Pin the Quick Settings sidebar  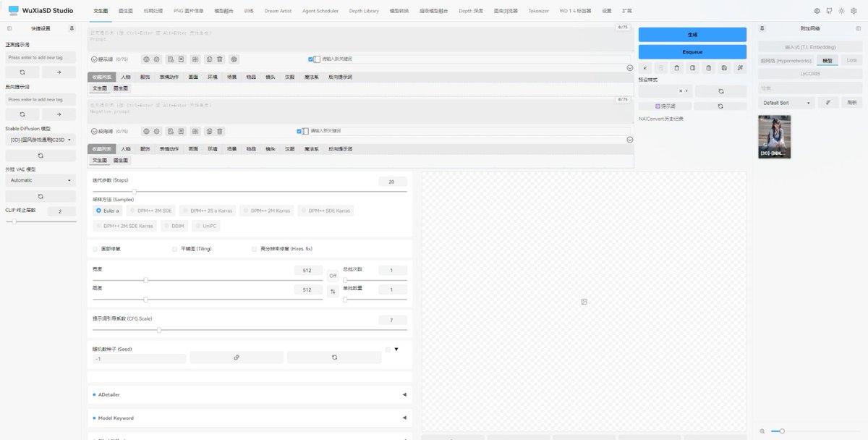tap(71, 28)
